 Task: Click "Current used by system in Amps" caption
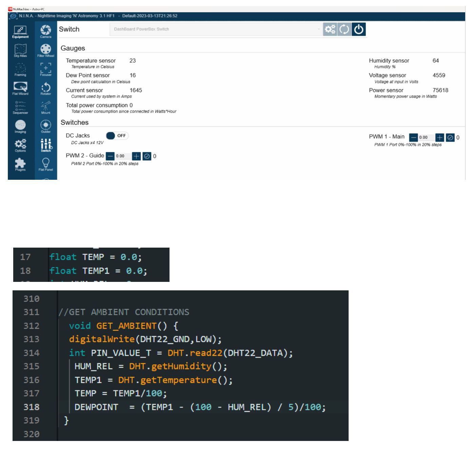coord(101,96)
